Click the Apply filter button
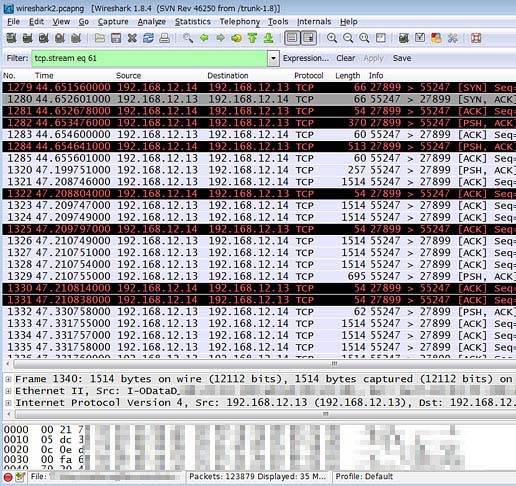The width and height of the screenshot is (516, 486). [x=374, y=58]
